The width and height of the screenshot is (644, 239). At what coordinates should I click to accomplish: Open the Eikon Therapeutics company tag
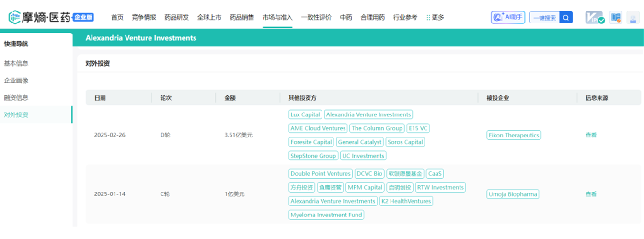pyautogui.click(x=514, y=135)
